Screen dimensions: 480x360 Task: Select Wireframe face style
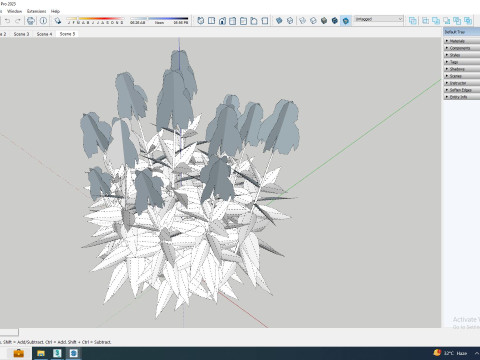pos(302,21)
